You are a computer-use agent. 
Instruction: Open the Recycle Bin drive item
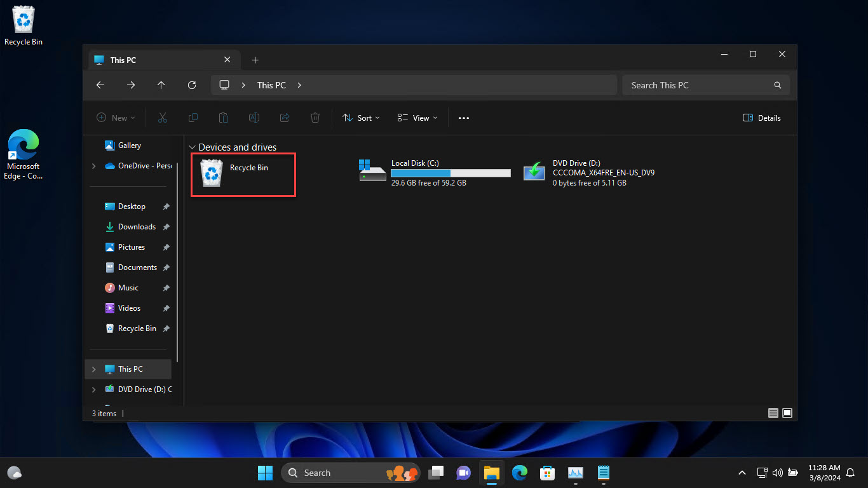pyautogui.click(x=243, y=175)
